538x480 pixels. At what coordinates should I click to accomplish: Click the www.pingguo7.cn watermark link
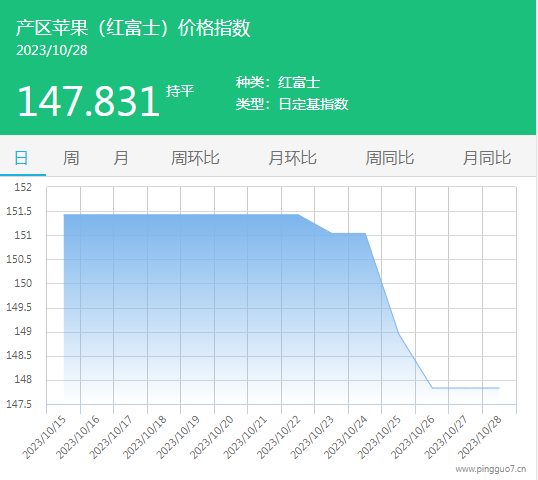491,469
